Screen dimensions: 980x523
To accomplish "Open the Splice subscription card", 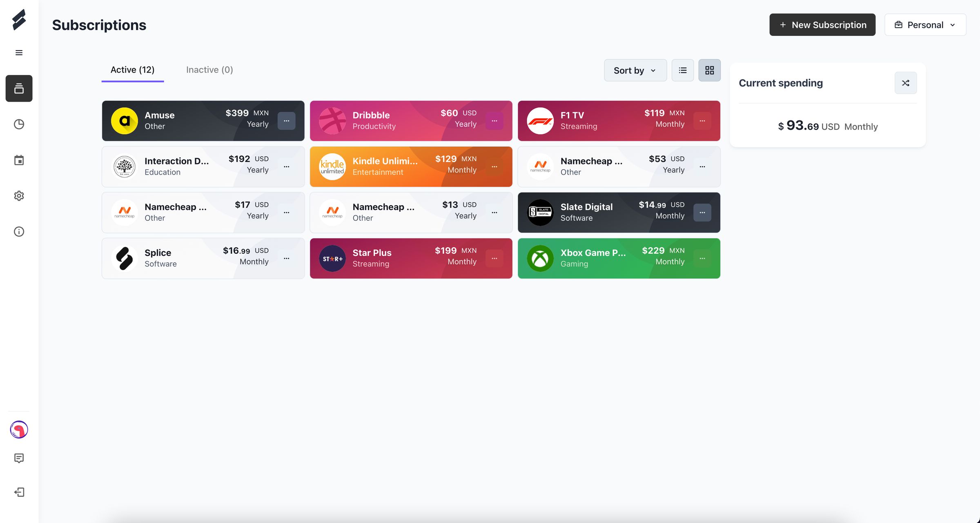I will coord(184,258).
